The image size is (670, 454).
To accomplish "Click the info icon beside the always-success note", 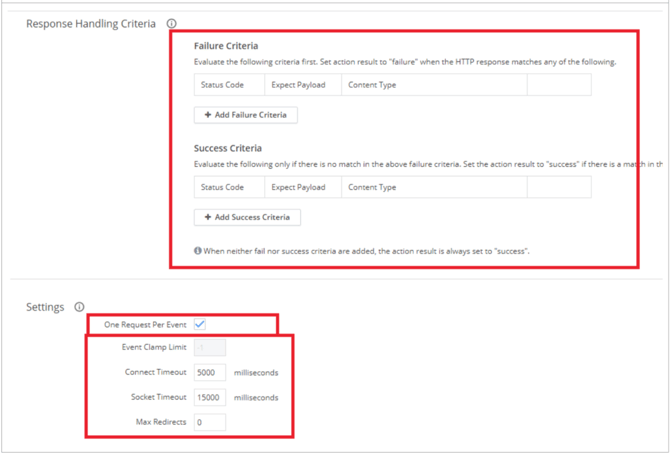I will coord(198,251).
